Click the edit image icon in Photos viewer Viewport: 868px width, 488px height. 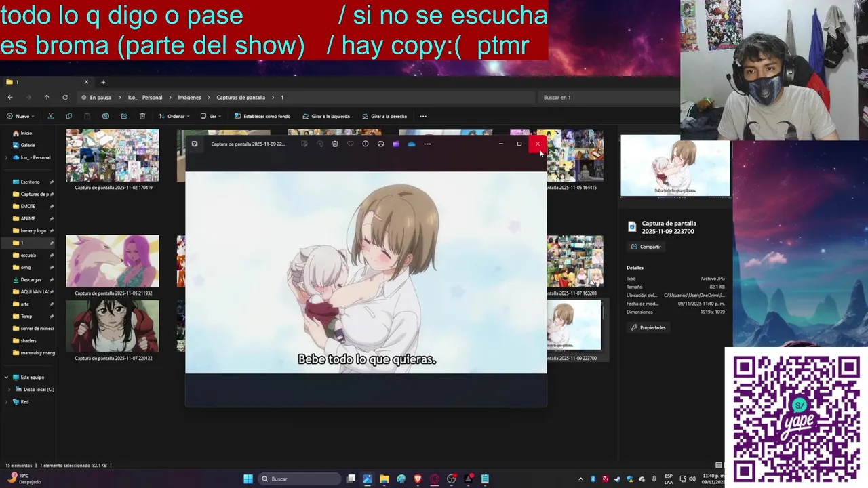(x=304, y=144)
